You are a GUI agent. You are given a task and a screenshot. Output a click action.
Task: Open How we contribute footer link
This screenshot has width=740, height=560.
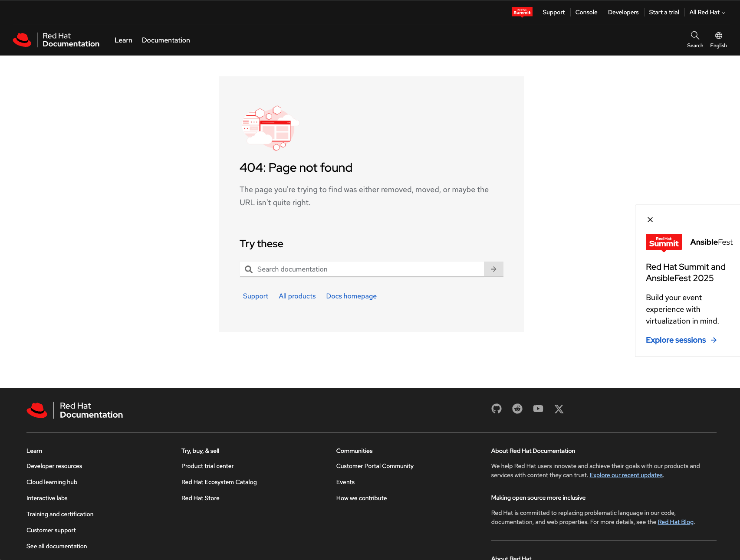[x=362, y=498]
